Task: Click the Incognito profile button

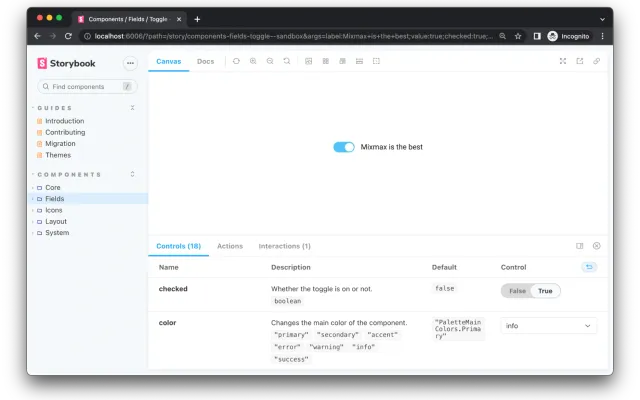Action: 569,36
